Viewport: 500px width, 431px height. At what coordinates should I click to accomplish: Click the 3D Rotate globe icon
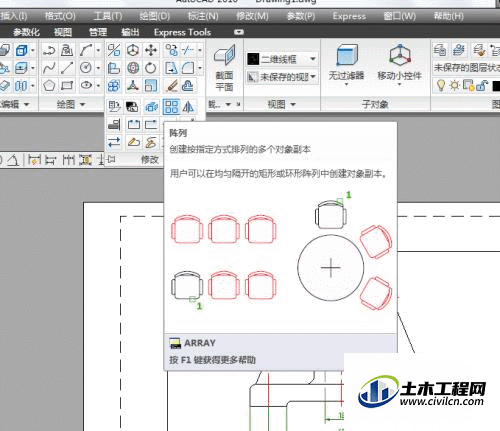click(133, 68)
